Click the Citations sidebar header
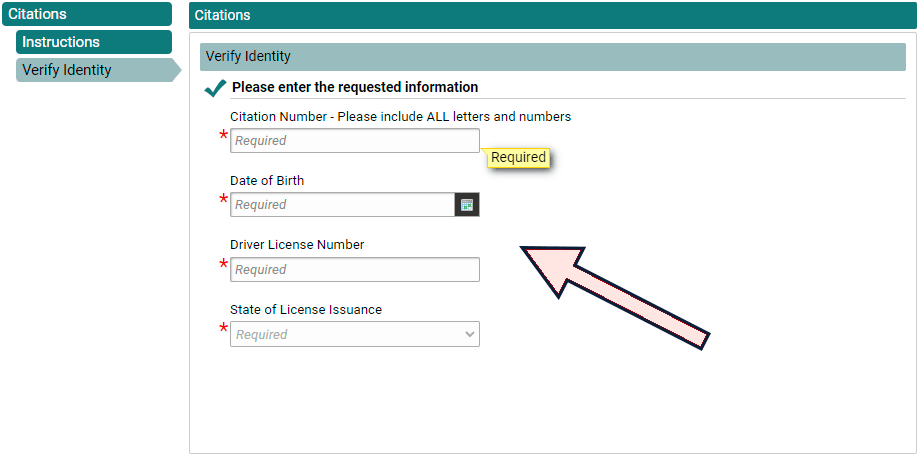918x455 pixels. tap(85, 14)
